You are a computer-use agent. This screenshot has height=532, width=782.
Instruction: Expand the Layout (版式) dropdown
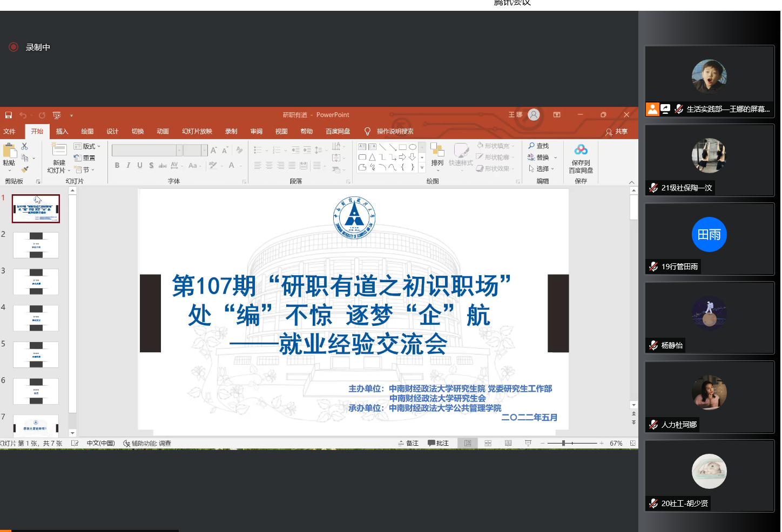click(87, 146)
